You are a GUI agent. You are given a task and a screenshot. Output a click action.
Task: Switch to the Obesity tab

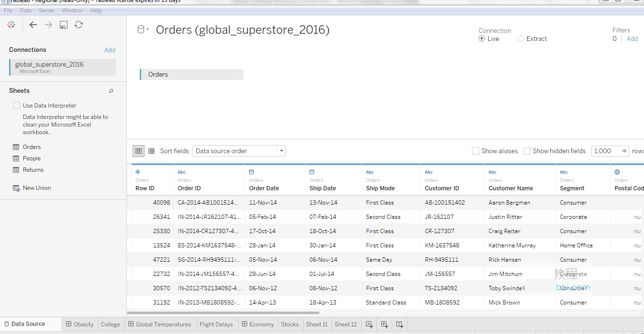point(80,324)
